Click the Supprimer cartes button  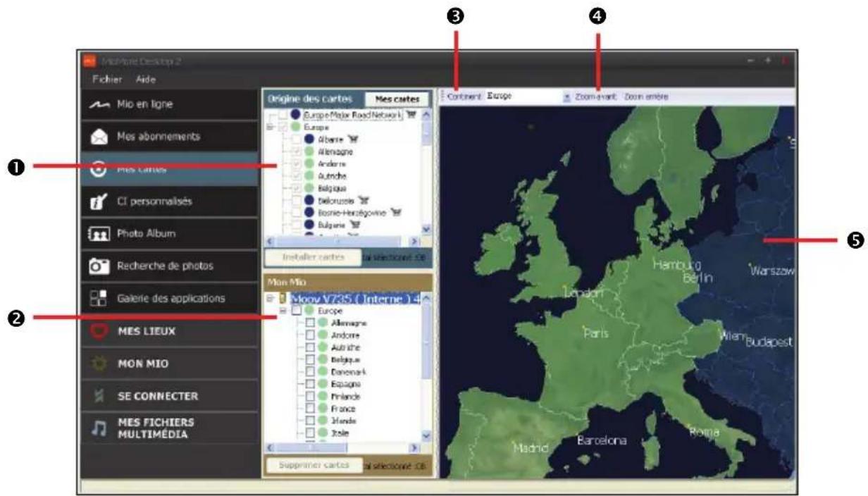point(314,466)
